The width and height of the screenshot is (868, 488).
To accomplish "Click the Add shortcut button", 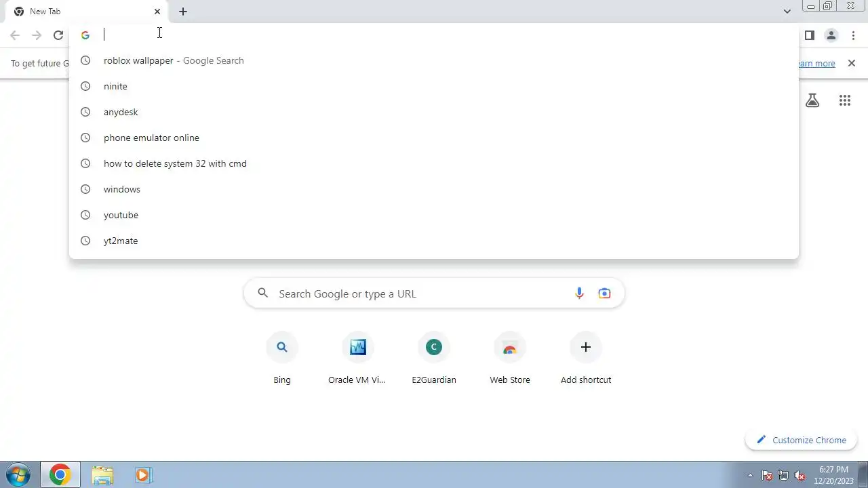I will 586,359.
